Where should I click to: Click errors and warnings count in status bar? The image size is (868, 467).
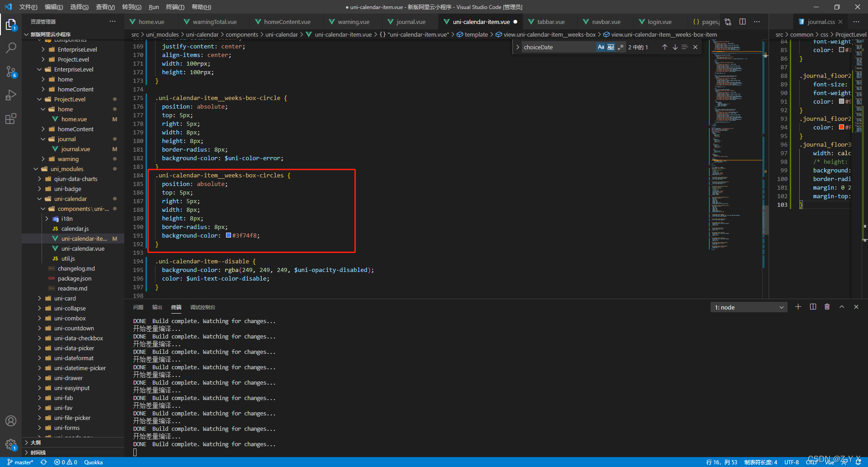pyautogui.click(x=66, y=462)
